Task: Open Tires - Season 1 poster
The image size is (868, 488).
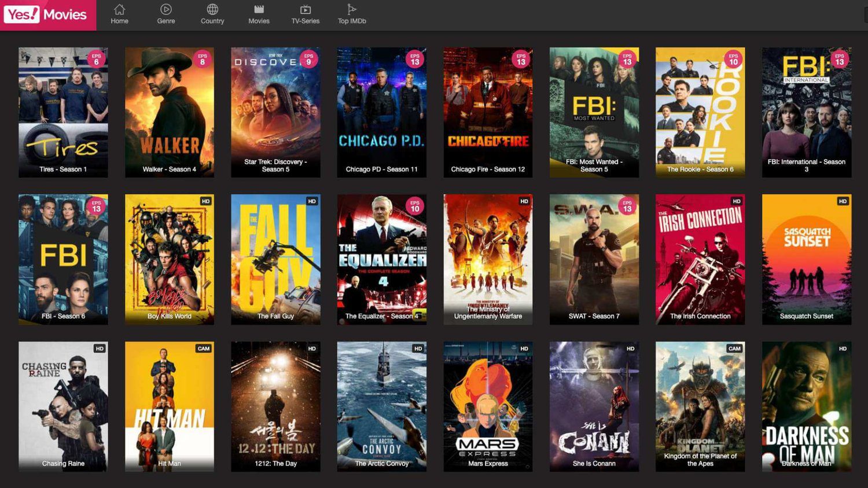Action: 63,112
